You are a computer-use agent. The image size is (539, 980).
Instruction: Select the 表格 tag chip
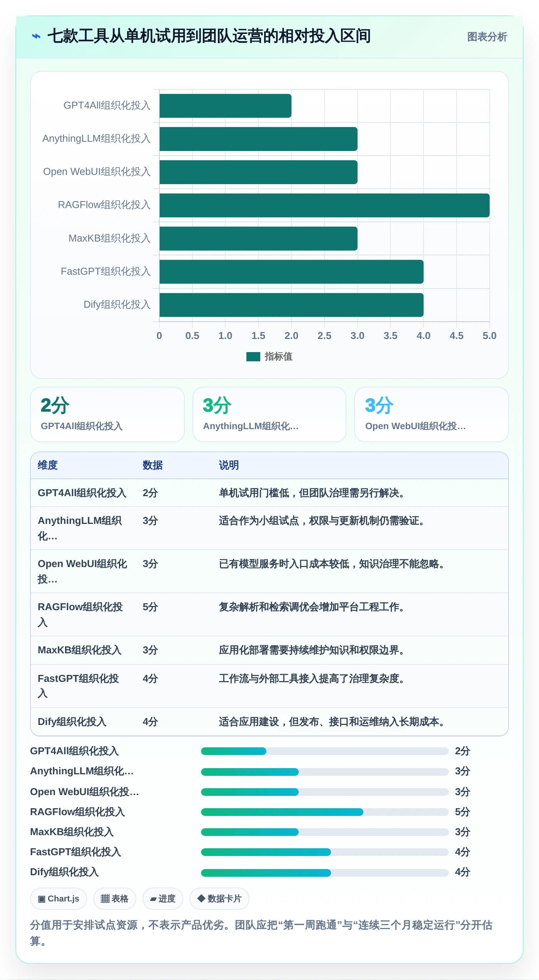click(x=114, y=899)
